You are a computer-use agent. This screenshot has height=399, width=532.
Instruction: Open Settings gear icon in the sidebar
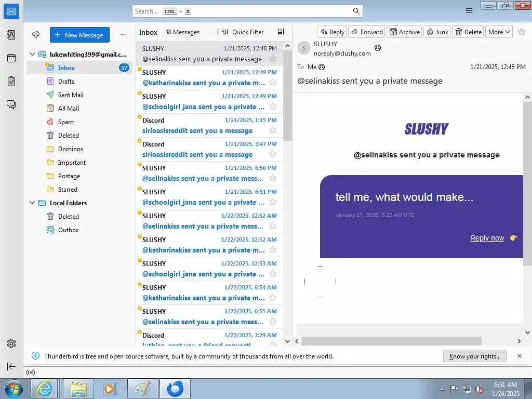(11, 343)
